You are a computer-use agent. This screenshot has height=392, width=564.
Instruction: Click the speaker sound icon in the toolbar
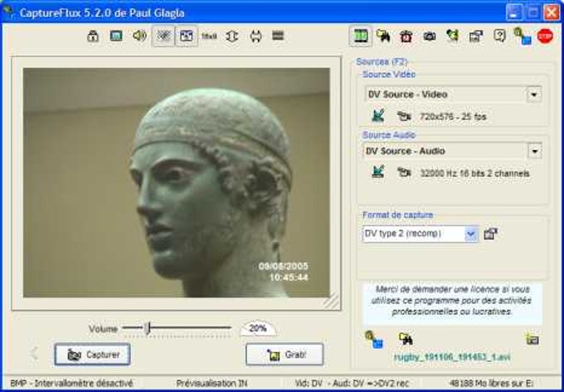(139, 36)
